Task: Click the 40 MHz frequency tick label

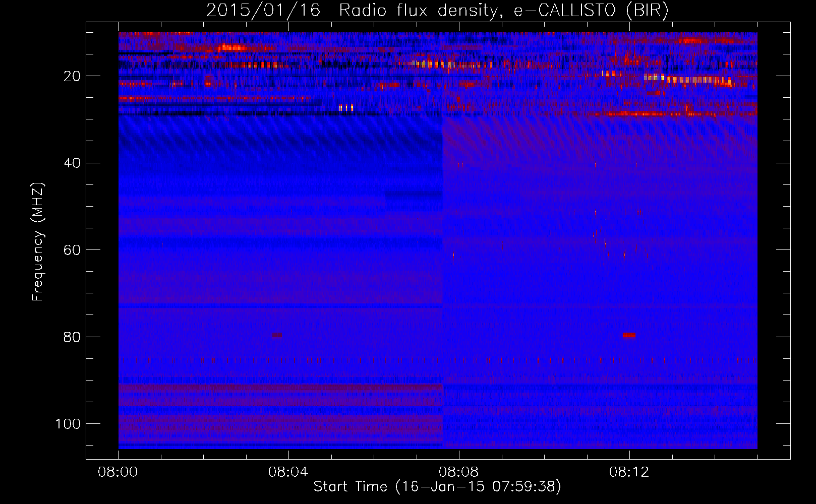Action: [73, 163]
